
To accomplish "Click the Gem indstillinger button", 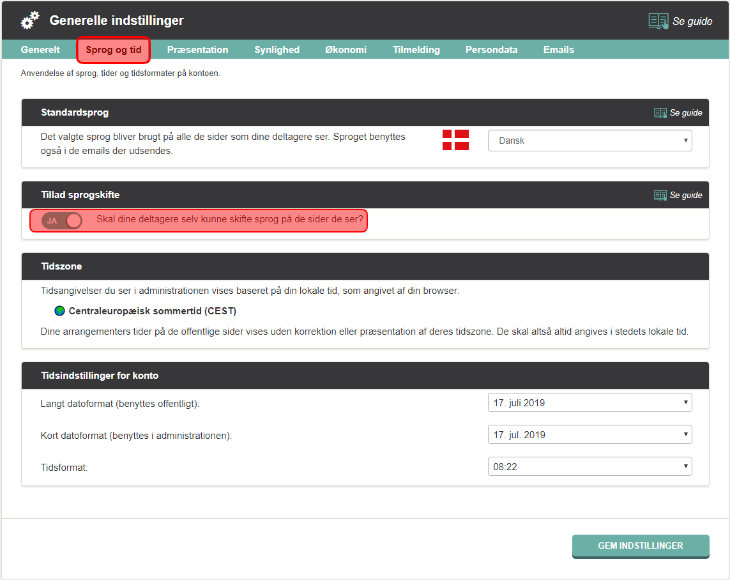I will click(x=640, y=546).
